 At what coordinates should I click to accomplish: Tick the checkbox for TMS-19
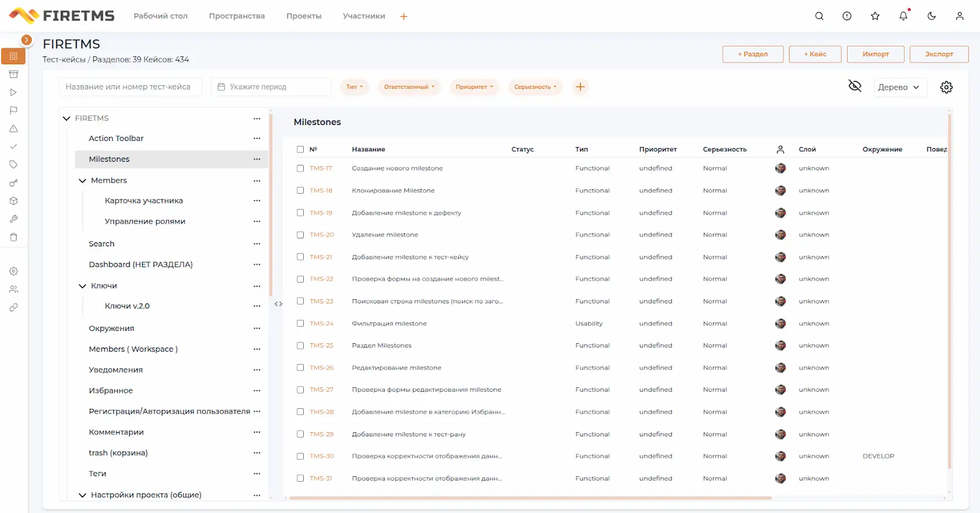(300, 213)
